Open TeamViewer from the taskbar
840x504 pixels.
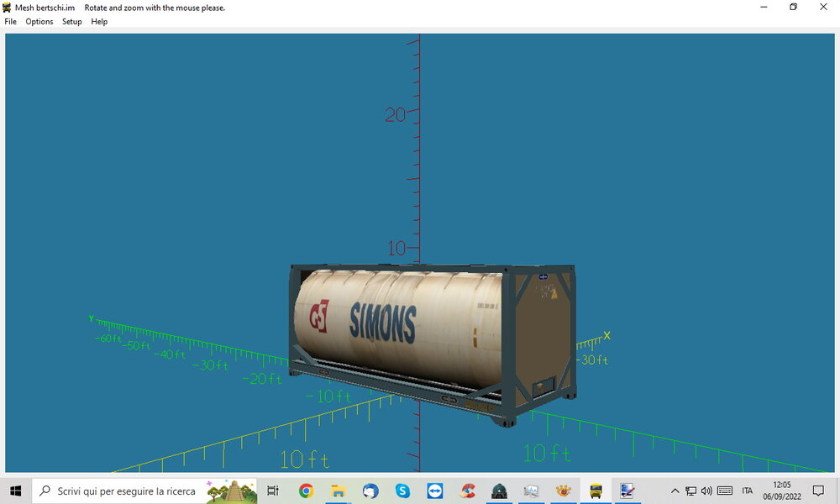[x=434, y=491]
